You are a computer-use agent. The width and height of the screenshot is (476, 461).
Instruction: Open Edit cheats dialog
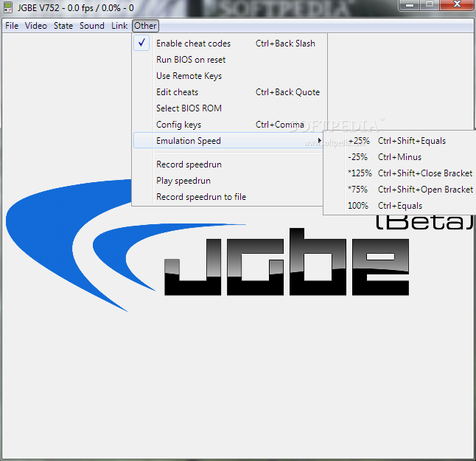tap(230, 92)
